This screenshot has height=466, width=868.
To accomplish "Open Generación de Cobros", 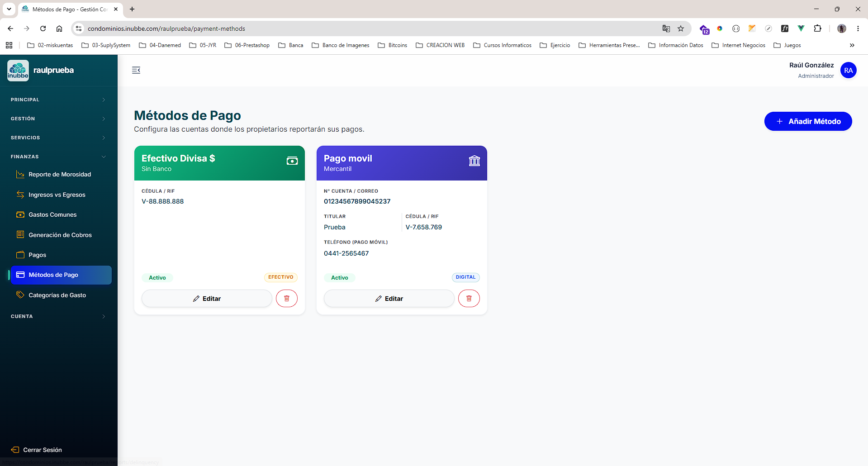I will [x=60, y=235].
